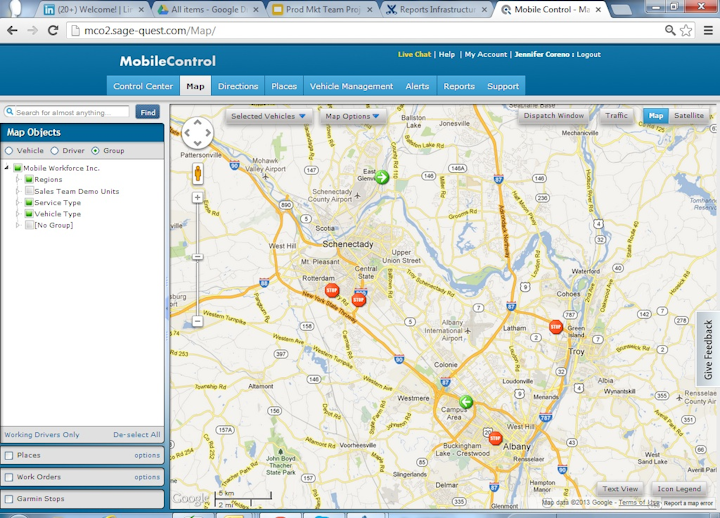Image resolution: width=720 pixels, height=518 pixels.
Task: Open the Selected Vehicles dropdown
Action: [269, 116]
